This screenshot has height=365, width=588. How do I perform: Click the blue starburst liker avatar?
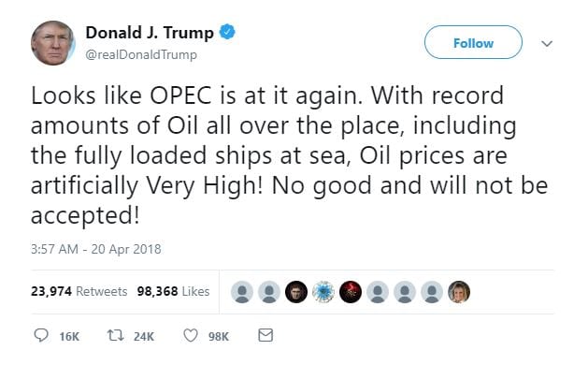(x=323, y=292)
